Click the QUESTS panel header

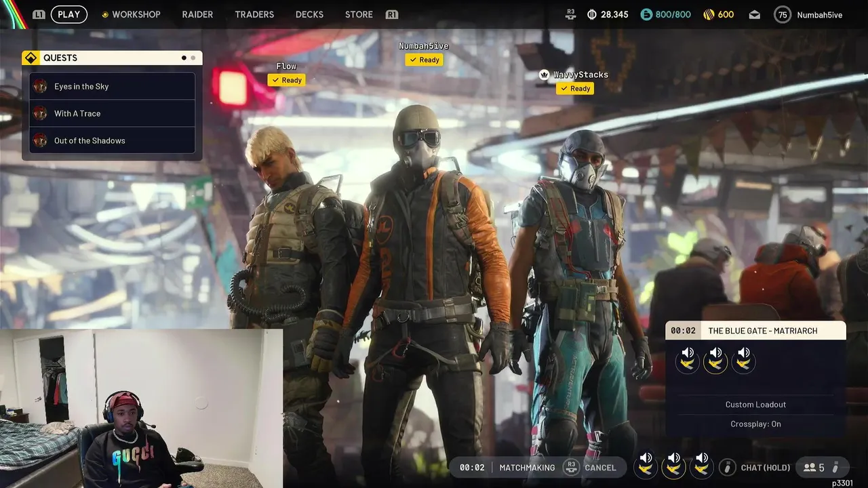coord(112,58)
